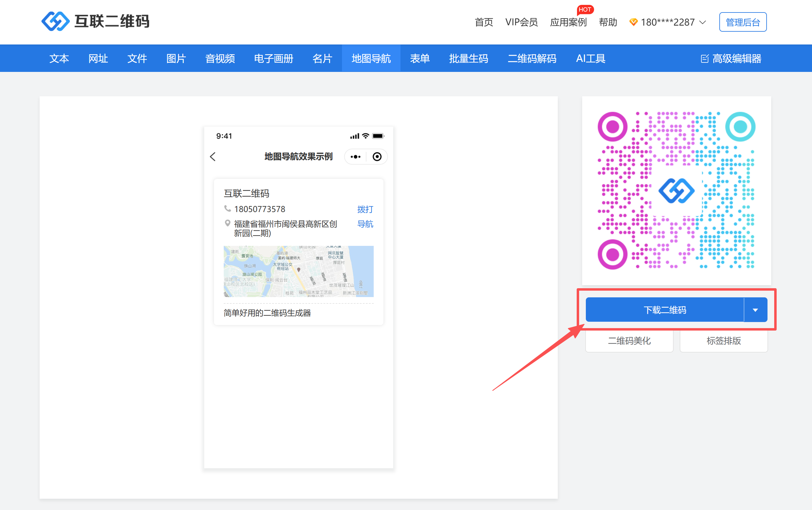Click the 二维码美化 button

[629, 341]
